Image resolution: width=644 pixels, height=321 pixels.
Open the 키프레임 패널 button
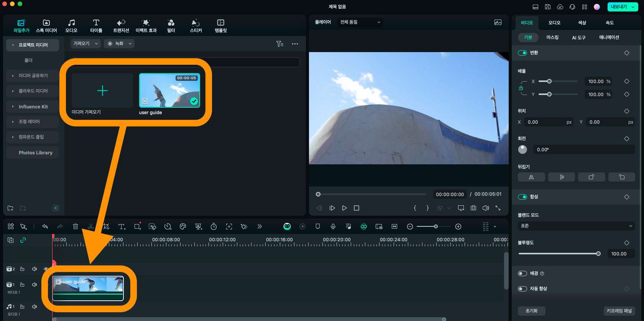[x=619, y=311]
